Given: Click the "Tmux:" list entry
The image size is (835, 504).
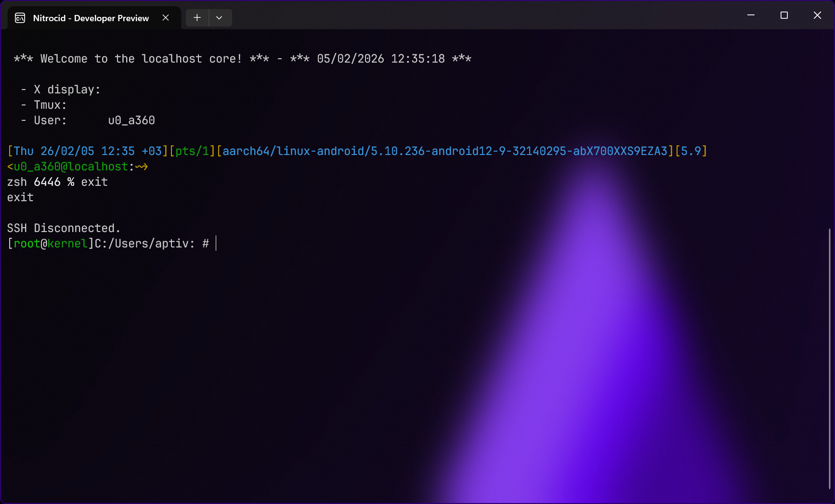Looking at the screenshot, I should point(50,105).
